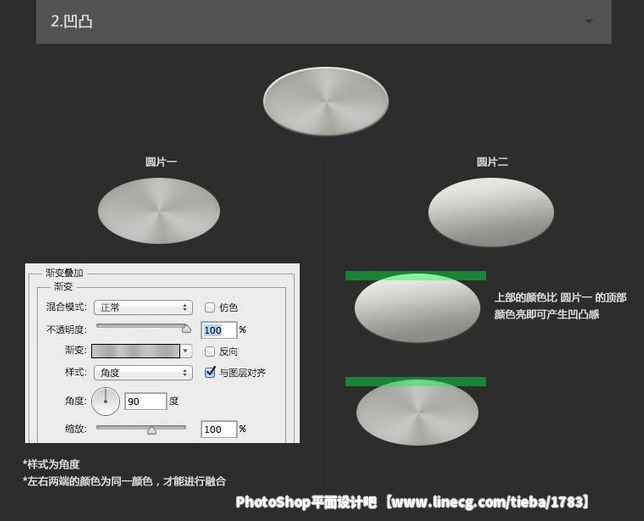Click the *样式为角度 note text
This screenshot has height=521, width=644.
(x=51, y=464)
